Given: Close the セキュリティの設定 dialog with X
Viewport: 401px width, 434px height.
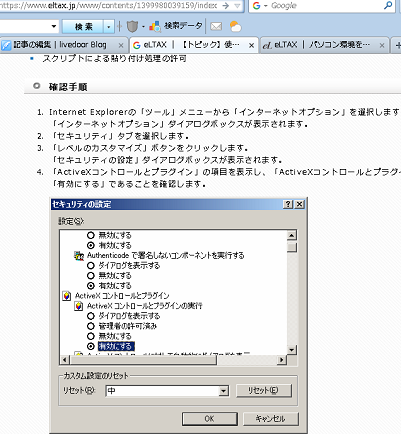Looking at the screenshot, I should tap(300, 204).
